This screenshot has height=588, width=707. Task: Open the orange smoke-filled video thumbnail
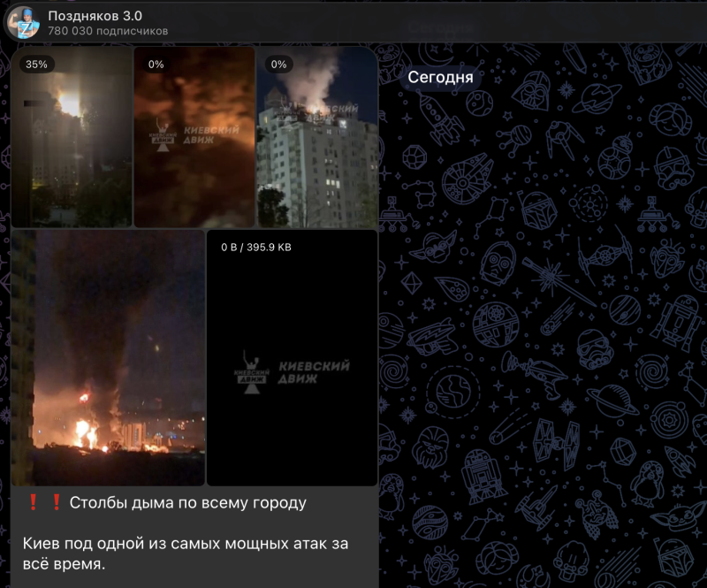point(194,137)
